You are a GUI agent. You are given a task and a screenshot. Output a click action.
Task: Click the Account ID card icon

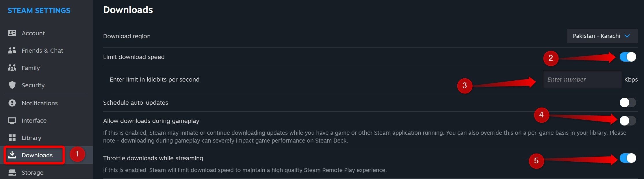tap(12, 33)
